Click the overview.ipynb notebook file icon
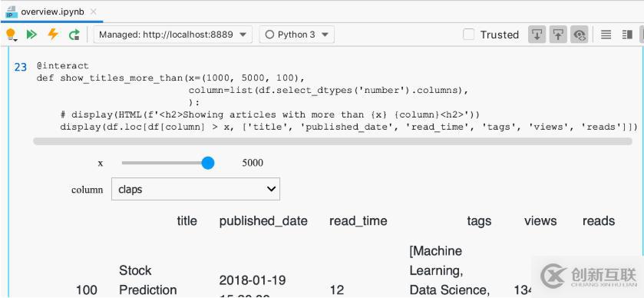Image resolution: width=644 pixels, height=298 pixels. click(x=12, y=12)
